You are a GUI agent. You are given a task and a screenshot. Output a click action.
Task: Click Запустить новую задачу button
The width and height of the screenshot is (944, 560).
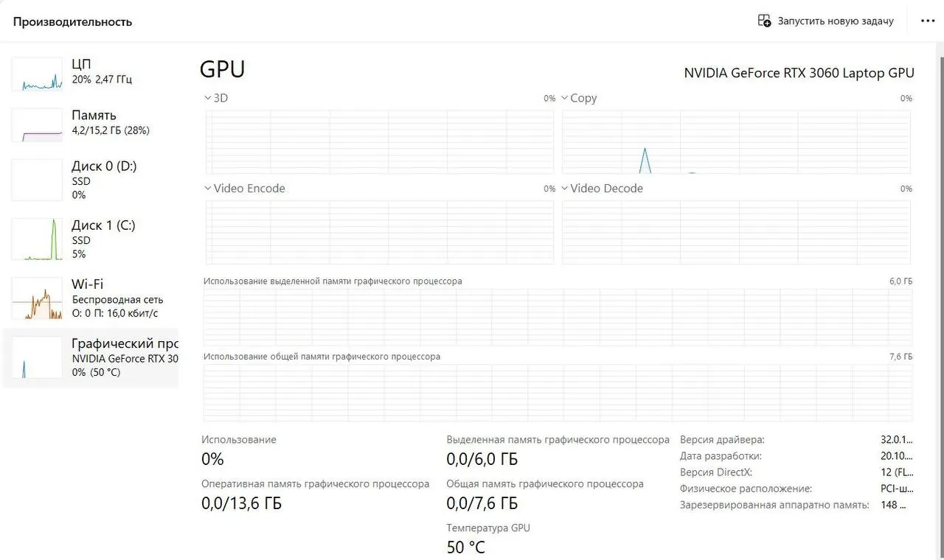tap(826, 21)
